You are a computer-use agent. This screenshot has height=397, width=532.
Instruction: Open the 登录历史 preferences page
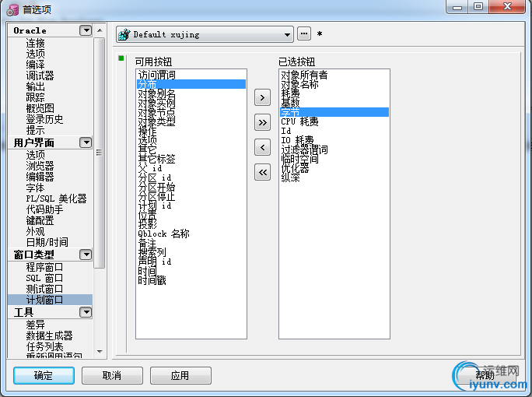coord(44,119)
